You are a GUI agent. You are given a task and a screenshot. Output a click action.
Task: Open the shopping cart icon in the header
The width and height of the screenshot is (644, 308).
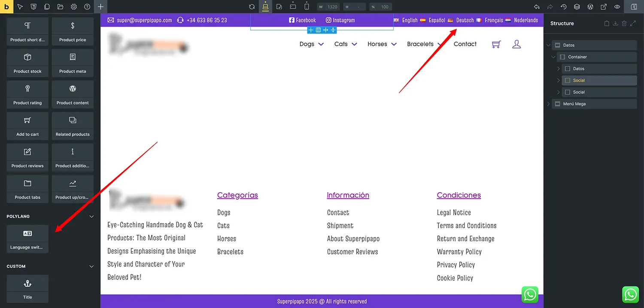(x=496, y=44)
